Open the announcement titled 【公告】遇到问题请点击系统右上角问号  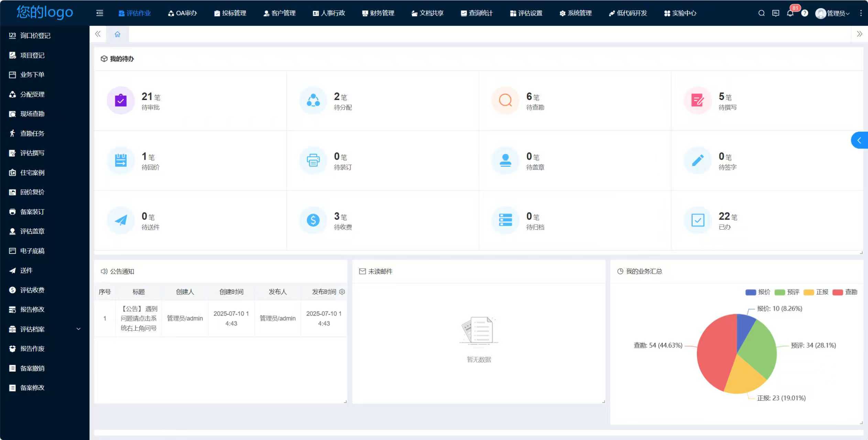(x=139, y=318)
